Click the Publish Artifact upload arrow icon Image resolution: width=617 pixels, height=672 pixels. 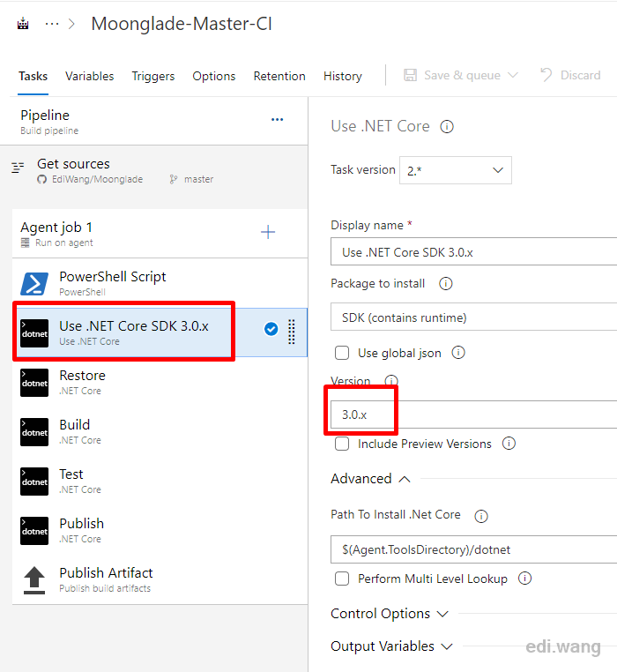[x=34, y=580]
